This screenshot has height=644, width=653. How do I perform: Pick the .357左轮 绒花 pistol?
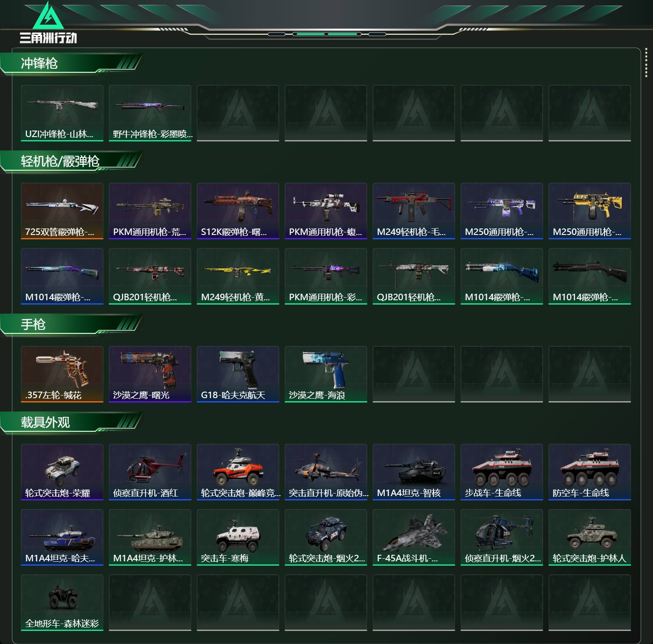tap(62, 374)
